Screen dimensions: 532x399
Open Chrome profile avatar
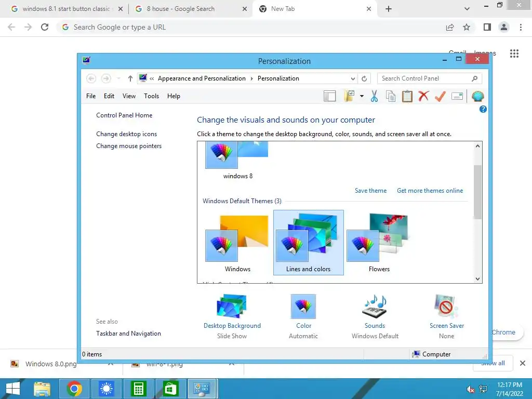click(504, 27)
